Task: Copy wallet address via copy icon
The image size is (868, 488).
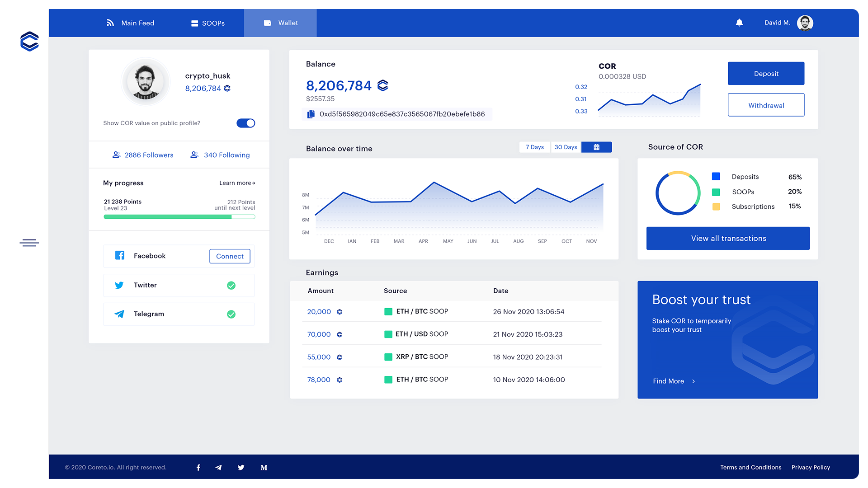Action: [x=311, y=114]
